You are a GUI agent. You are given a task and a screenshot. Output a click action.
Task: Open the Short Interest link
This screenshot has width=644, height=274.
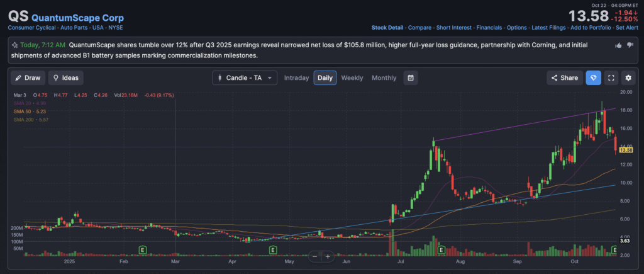click(454, 28)
